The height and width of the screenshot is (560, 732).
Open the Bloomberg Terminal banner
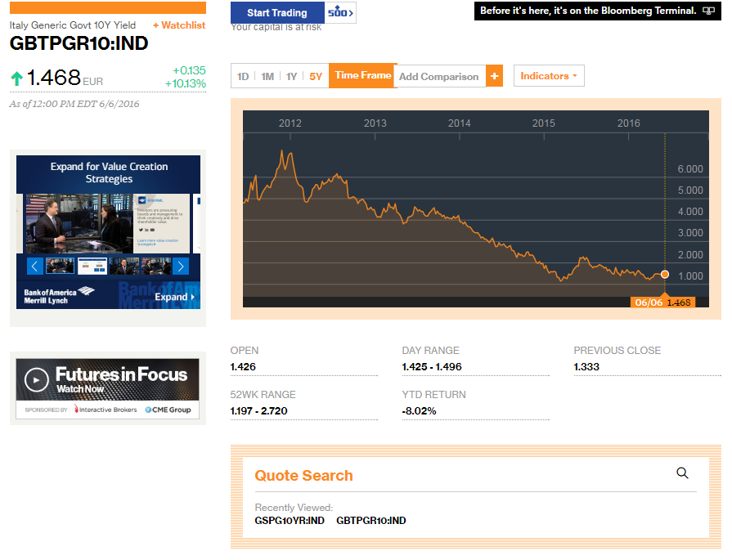click(x=597, y=11)
